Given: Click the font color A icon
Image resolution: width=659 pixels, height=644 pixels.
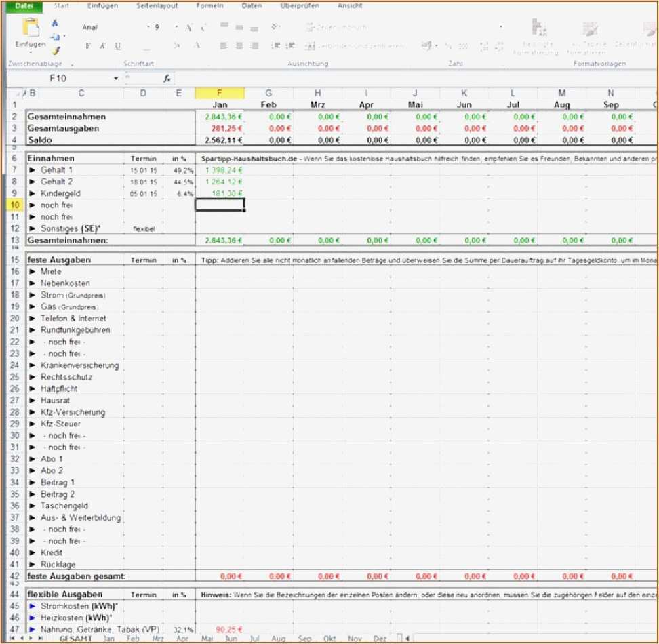Looking at the screenshot, I should [197, 45].
